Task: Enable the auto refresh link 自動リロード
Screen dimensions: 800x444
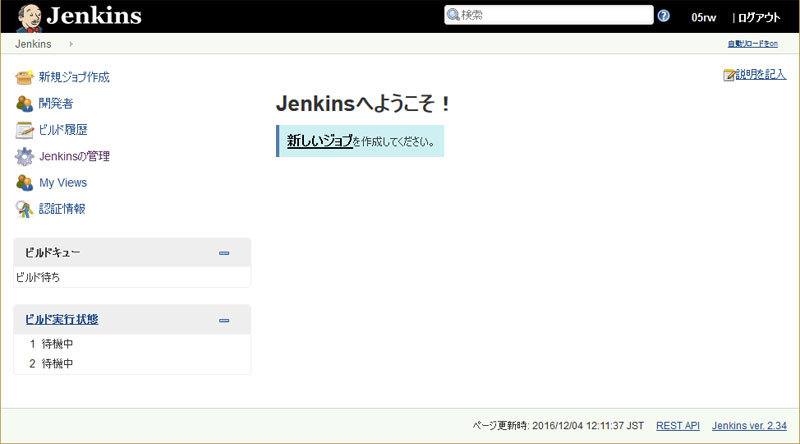Action: tap(753, 44)
